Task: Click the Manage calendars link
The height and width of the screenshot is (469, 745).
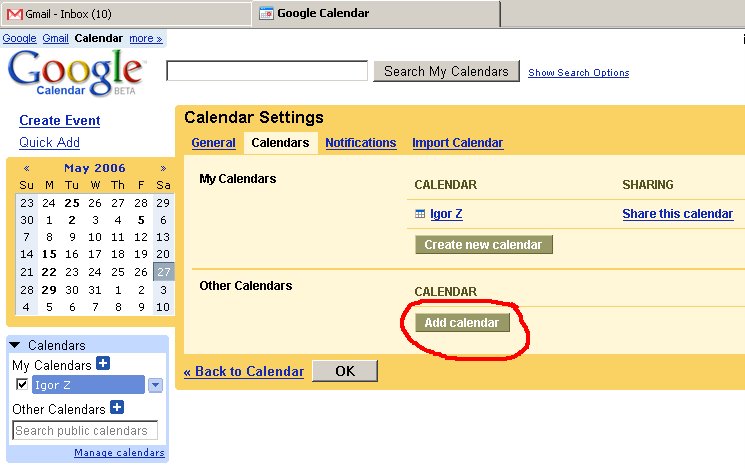Action: (x=119, y=453)
